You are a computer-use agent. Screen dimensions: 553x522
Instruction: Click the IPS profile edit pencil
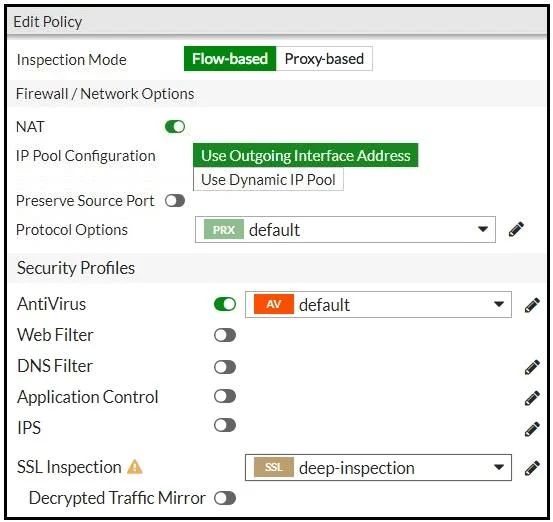[532, 429]
